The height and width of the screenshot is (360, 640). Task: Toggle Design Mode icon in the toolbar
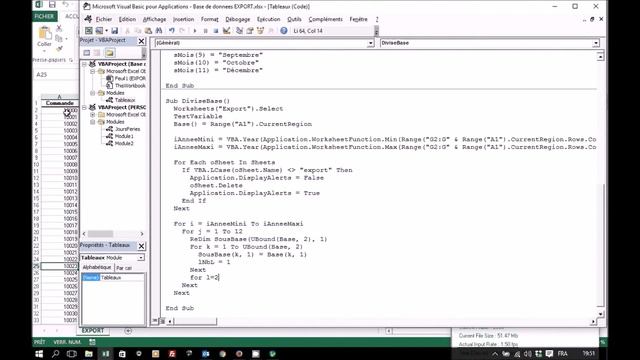[x=227, y=31]
